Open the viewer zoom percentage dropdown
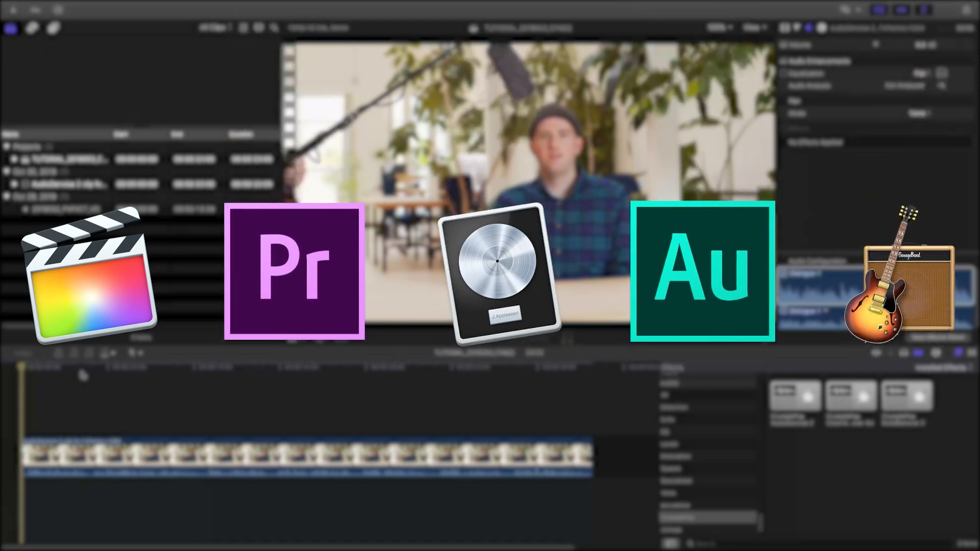The width and height of the screenshot is (980, 551). point(720,28)
